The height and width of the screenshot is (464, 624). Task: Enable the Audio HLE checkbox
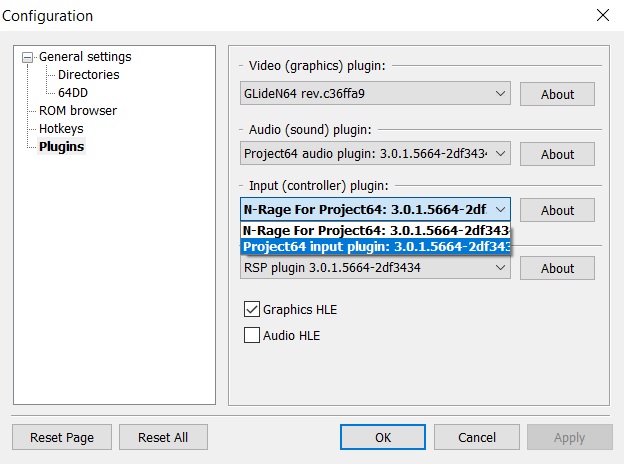[x=252, y=336]
